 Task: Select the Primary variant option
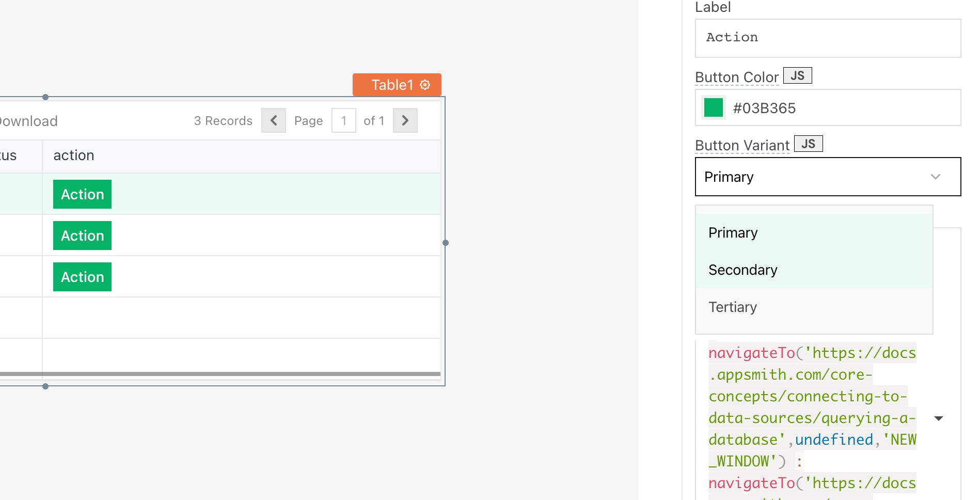733,233
